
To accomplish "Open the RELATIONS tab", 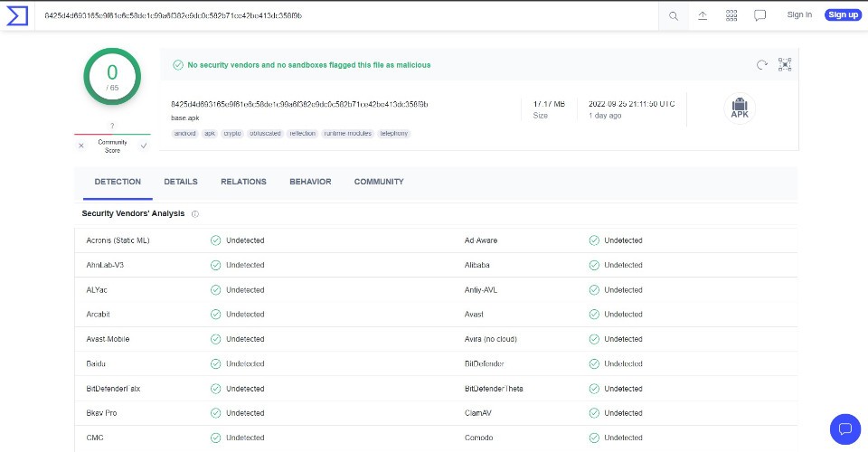I will coord(243,182).
